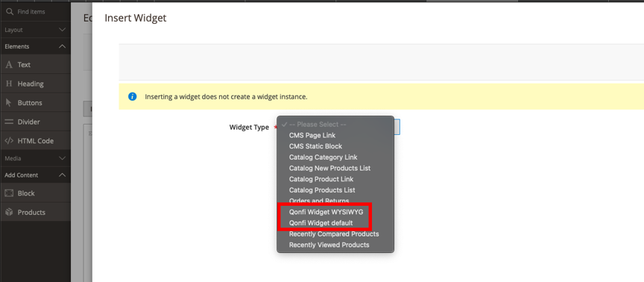Select Orders and Returns option

click(335, 201)
